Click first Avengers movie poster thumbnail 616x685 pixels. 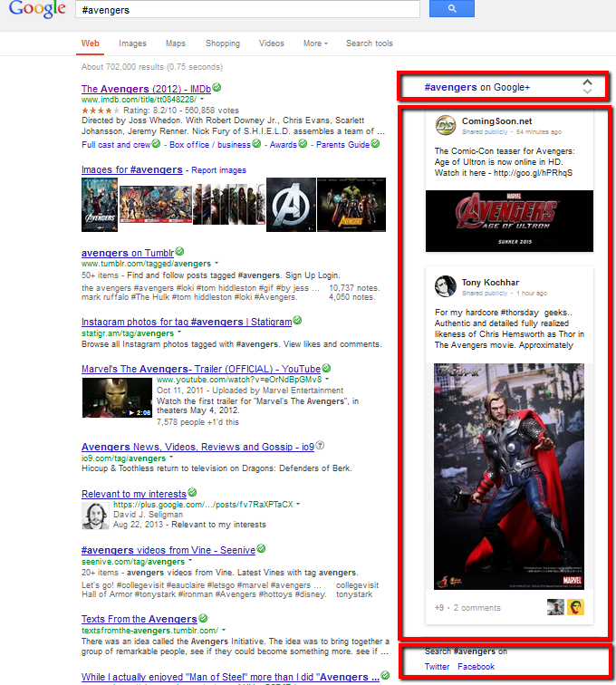(100, 205)
